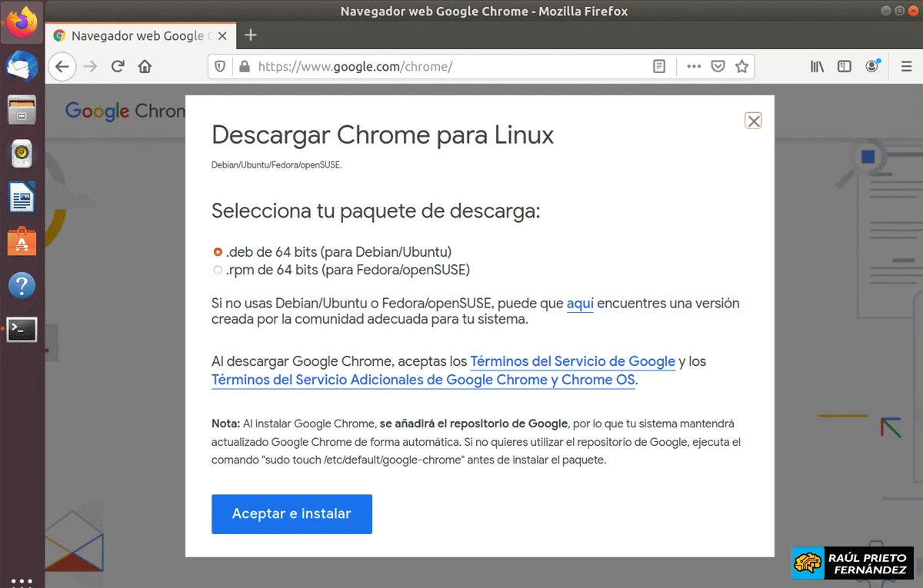Image resolution: width=923 pixels, height=588 pixels.
Task: Toggle the Firefox sidebar panel
Action: (x=844, y=66)
